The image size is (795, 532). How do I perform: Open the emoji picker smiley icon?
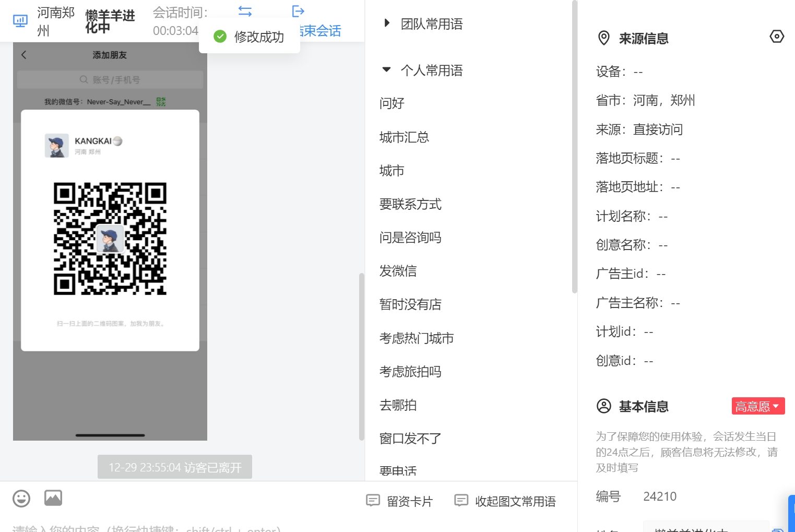[x=21, y=498]
